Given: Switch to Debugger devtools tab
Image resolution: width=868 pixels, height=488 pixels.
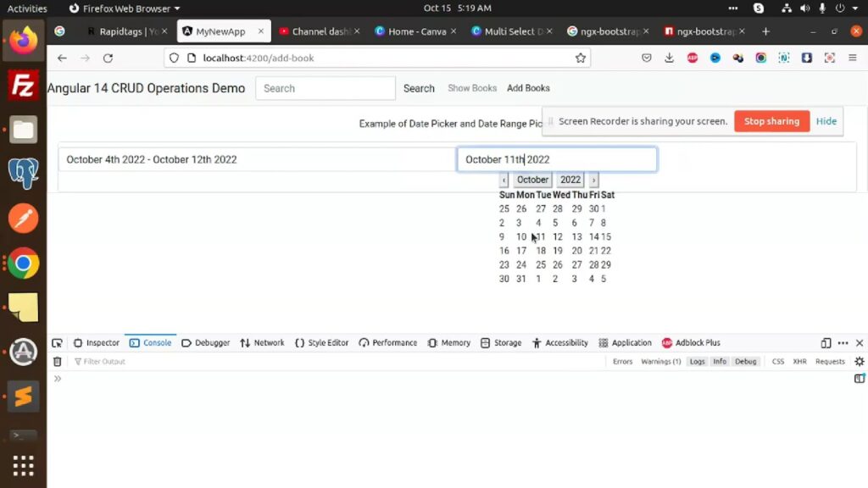Looking at the screenshot, I should click(x=205, y=343).
